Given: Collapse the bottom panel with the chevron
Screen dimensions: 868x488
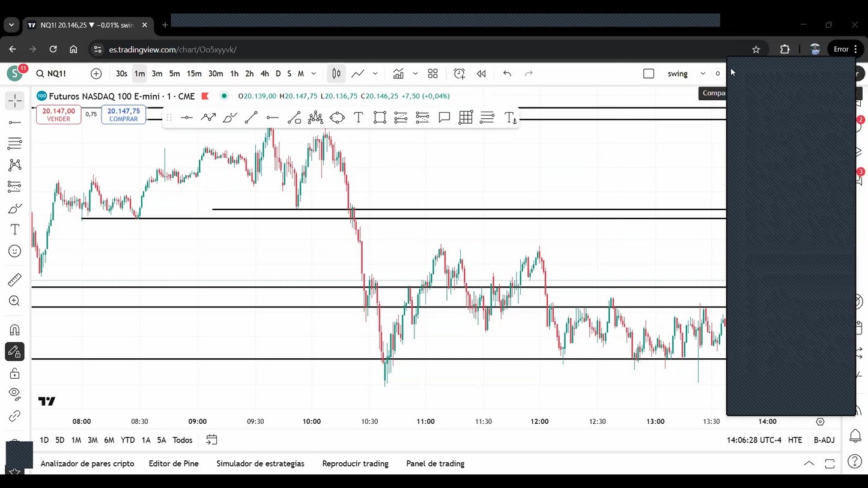Looking at the screenshot, I should tap(809, 463).
